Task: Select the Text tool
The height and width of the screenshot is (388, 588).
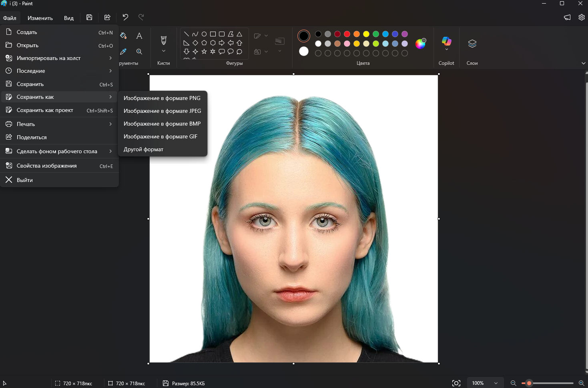Action: click(x=139, y=36)
